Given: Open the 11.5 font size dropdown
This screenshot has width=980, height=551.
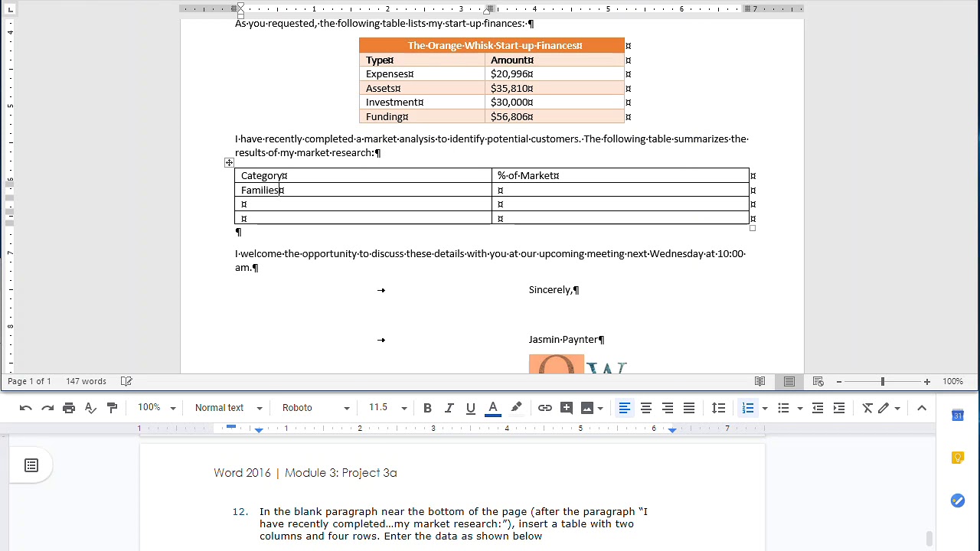Looking at the screenshot, I should tap(387, 408).
